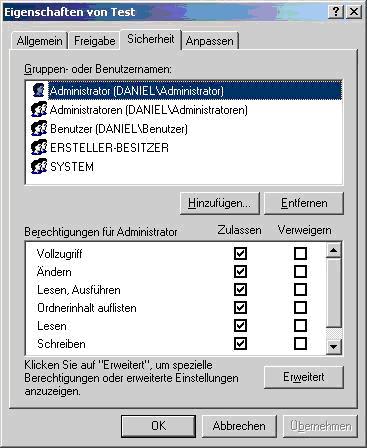Viewport: 367px width, 448px height.
Task: Select the Administrator single-user icon
Action: [x=39, y=90]
